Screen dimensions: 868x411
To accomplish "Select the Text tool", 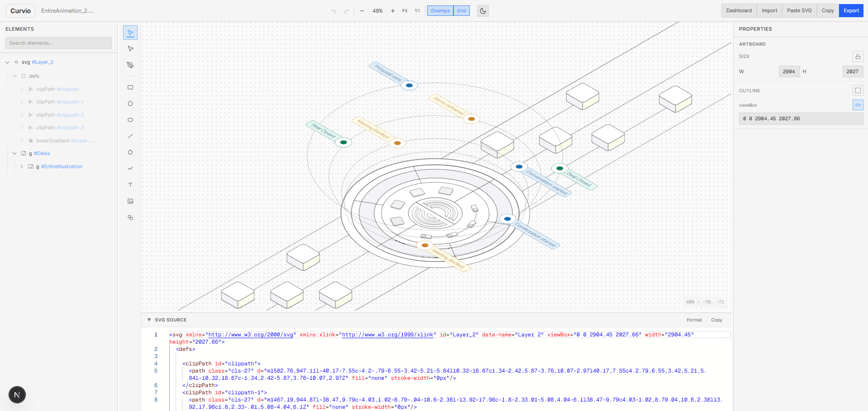I will coord(130,185).
